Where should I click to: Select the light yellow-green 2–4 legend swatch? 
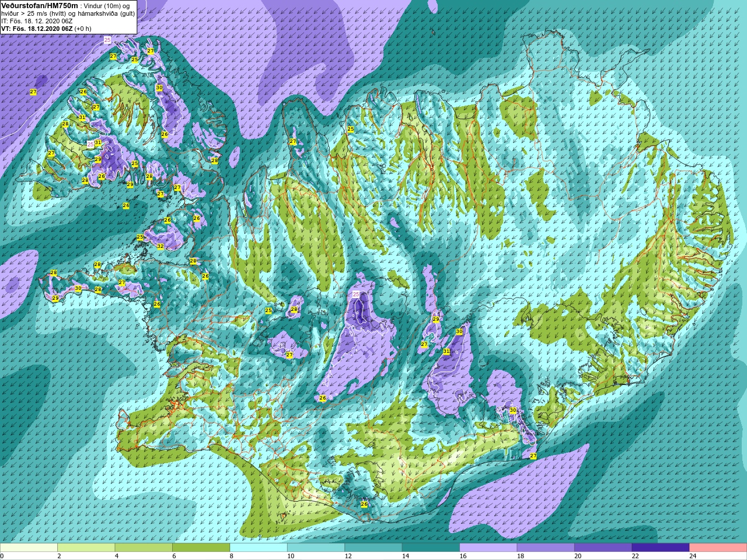point(86,548)
